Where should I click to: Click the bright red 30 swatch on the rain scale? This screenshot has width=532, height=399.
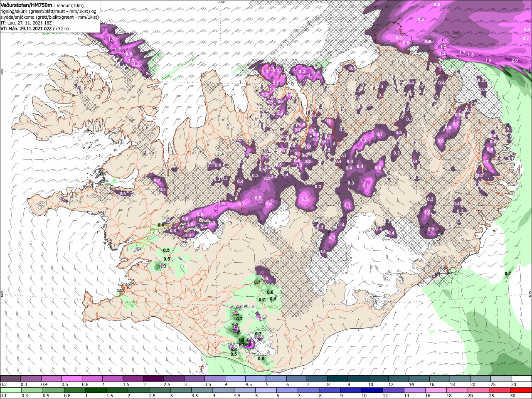coord(521,390)
